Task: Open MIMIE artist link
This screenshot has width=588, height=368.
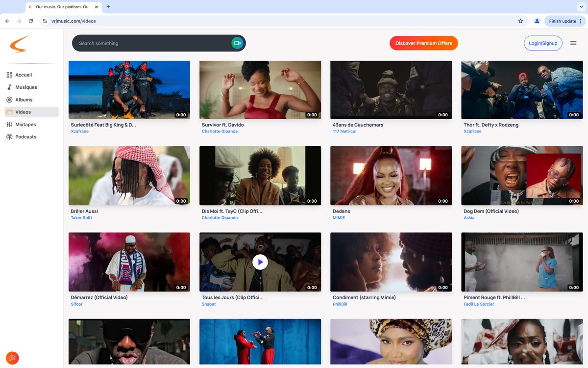Action: pyautogui.click(x=339, y=218)
